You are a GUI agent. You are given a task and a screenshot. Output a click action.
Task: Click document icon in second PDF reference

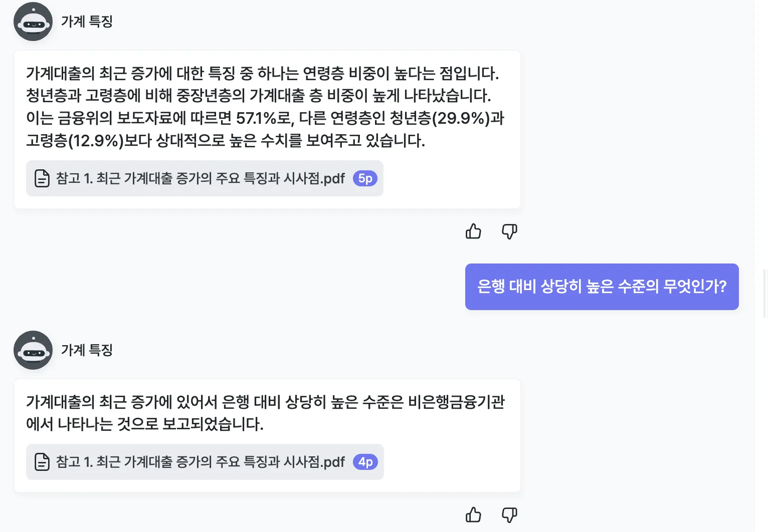(42, 462)
